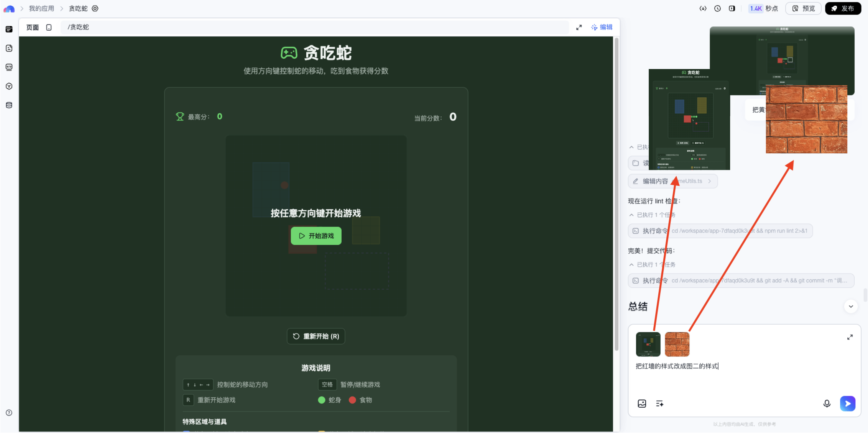Open the pages panel in the left sidebar
This screenshot has width=868, height=433.
(9, 29)
